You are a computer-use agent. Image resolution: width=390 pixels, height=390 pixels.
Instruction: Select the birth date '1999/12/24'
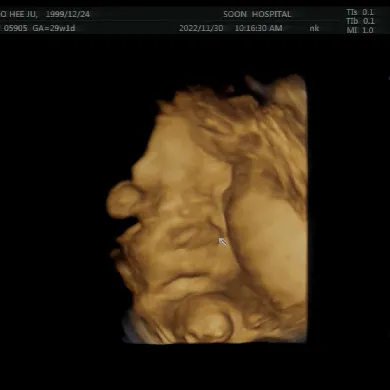point(68,14)
